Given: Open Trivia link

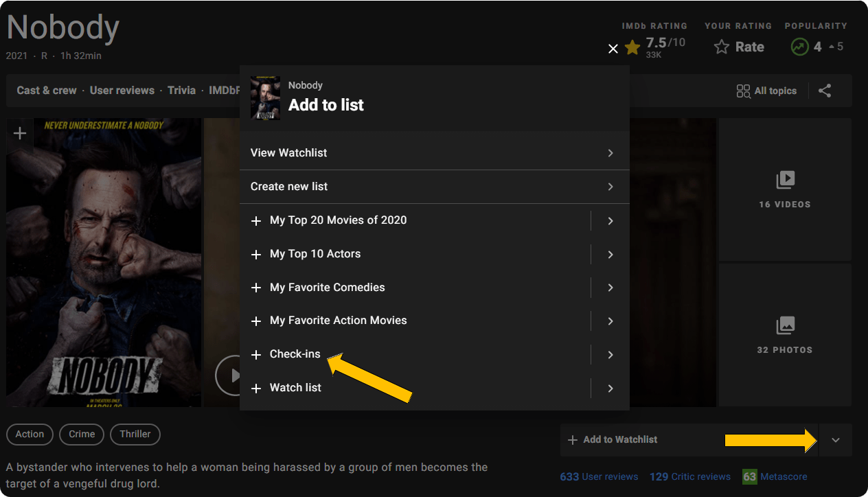Looking at the screenshot, I should [182, 90].
